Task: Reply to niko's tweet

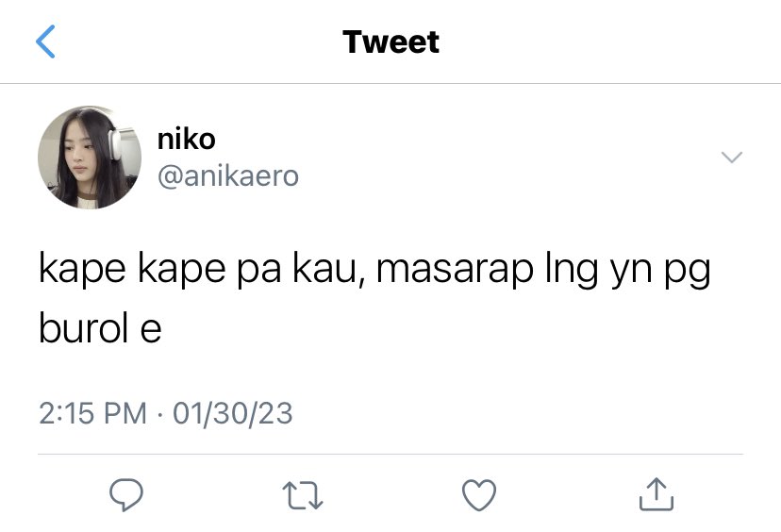Action: (x=126, y=494)
